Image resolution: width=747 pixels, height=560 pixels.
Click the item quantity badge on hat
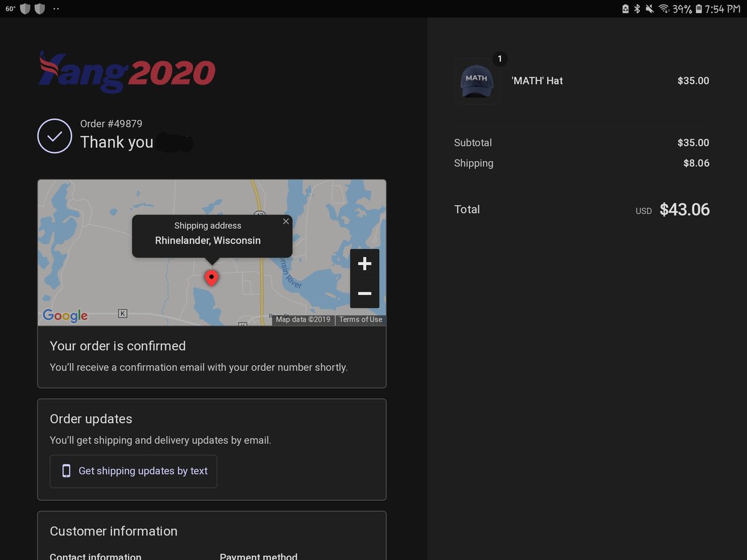[499, 58]
